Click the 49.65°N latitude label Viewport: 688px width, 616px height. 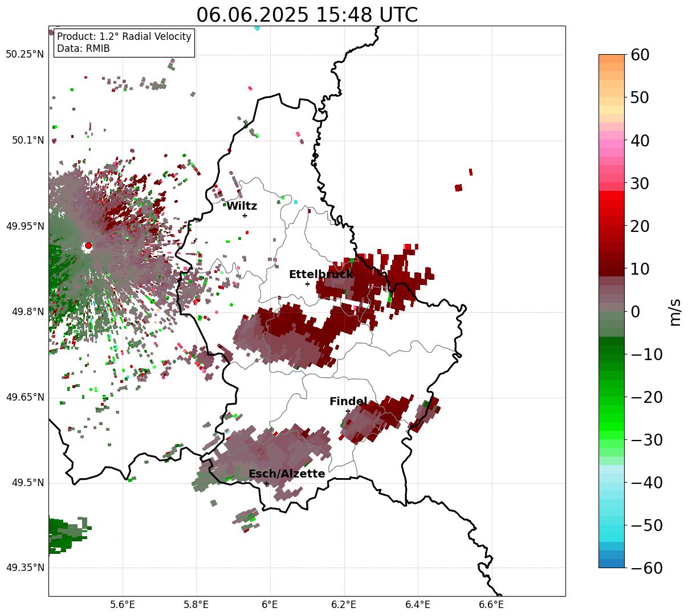click(x=25, y=397)
